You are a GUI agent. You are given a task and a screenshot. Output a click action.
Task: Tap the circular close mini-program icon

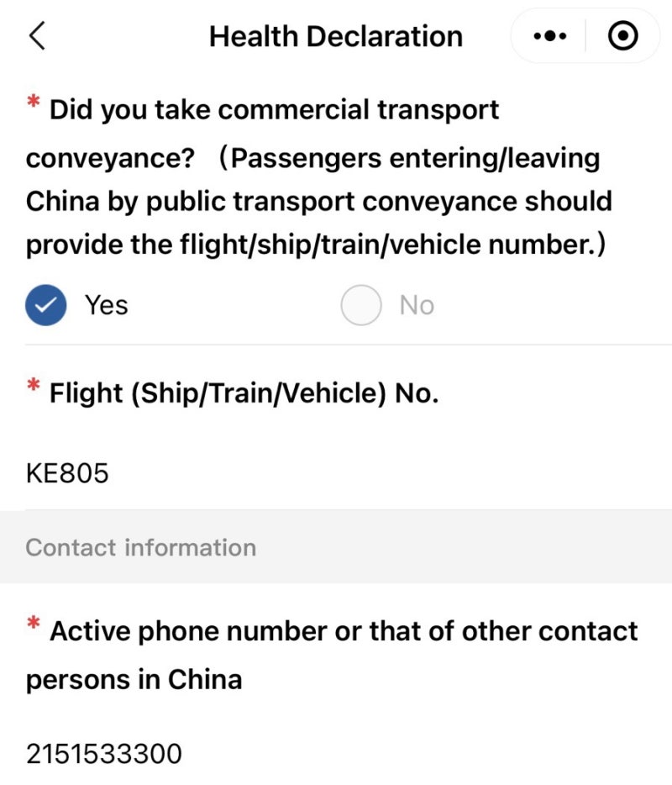pyautogui.click(x=622, y=36)
